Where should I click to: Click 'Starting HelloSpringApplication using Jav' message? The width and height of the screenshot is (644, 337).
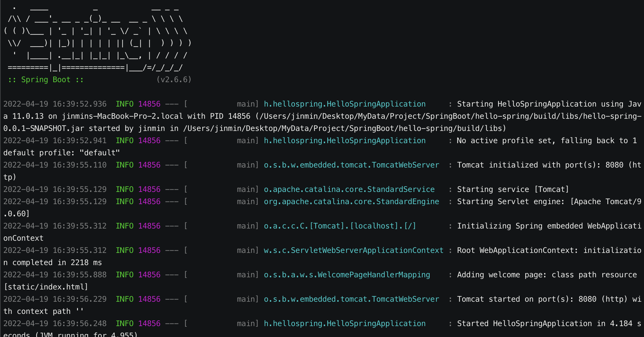pos(549,104)
